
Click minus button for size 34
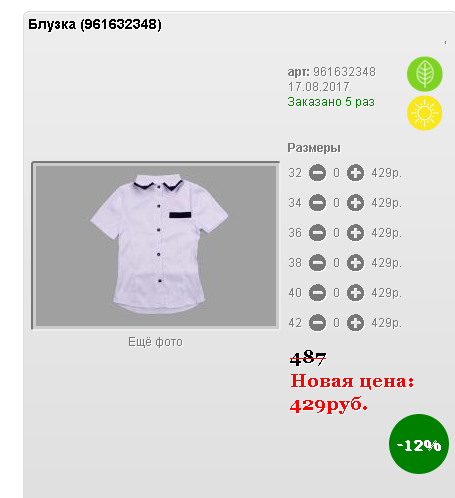coord(317,203)
